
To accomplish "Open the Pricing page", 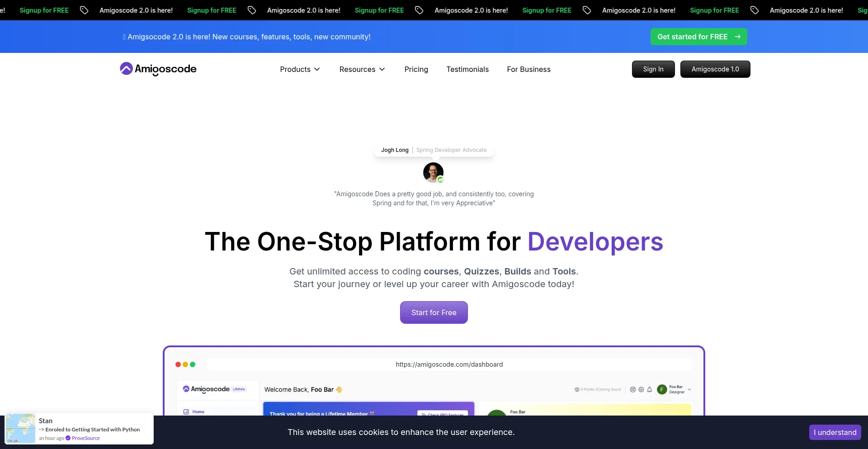I will (x=416, y=69).
